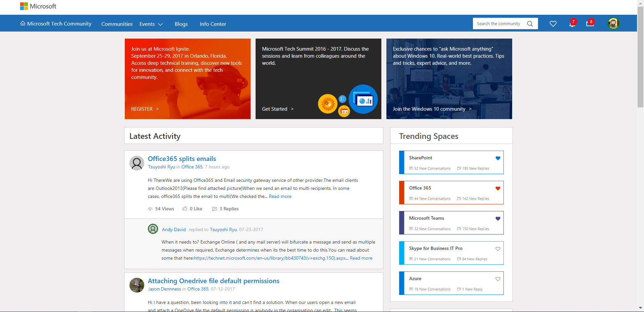This screenshot has height=312, width=644.
Task: Open the Attaching Onedrive file default permissions post
Action: (213, 281)
